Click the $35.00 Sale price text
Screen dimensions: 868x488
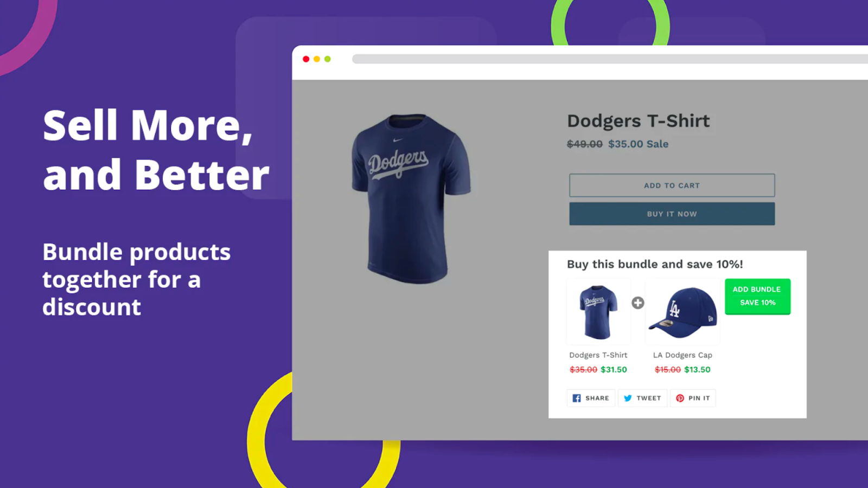pyautogui.click(x=638, y=144)
